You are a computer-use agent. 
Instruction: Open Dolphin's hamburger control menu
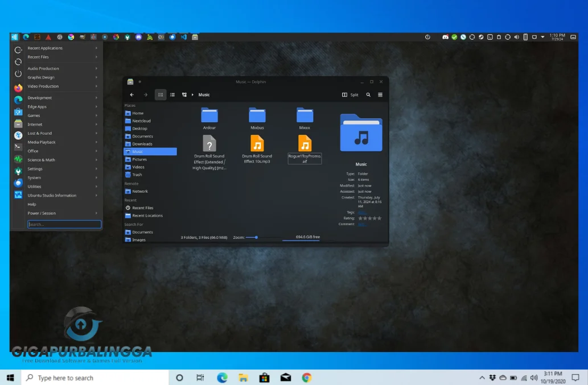[x=380, y=95]
